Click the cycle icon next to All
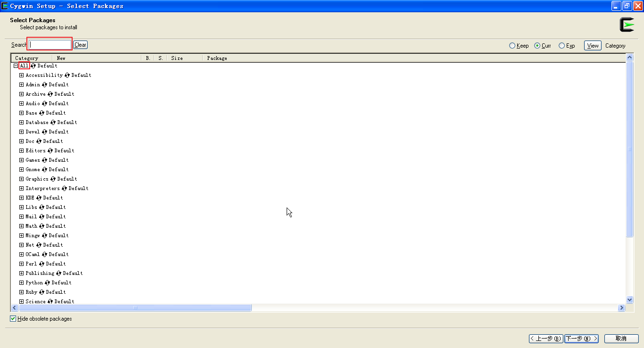Viewport: 644px width, 348px height. 33,66
